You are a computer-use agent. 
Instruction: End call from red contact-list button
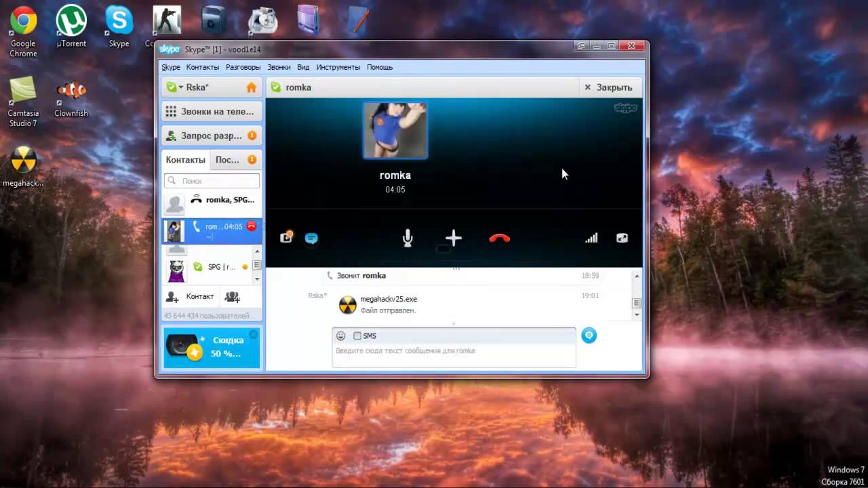pyautogui.click(x=252, y=226)
